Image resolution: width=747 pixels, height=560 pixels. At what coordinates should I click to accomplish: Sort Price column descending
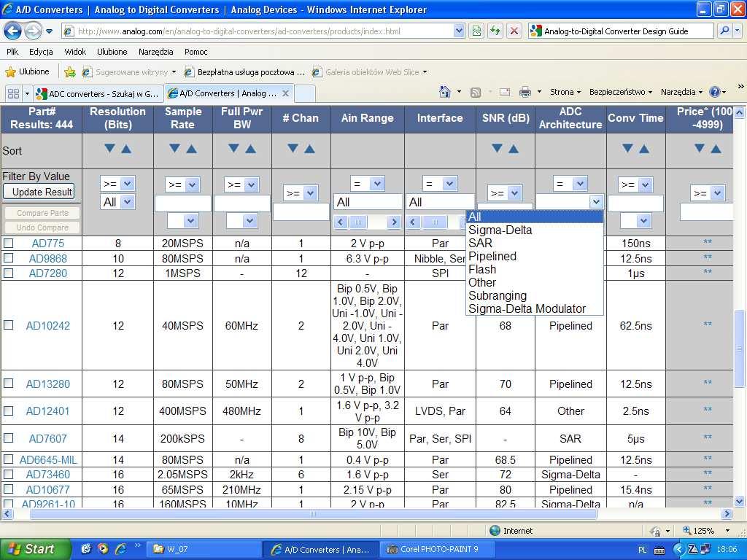pyautogui.click(x=700, y=149)
